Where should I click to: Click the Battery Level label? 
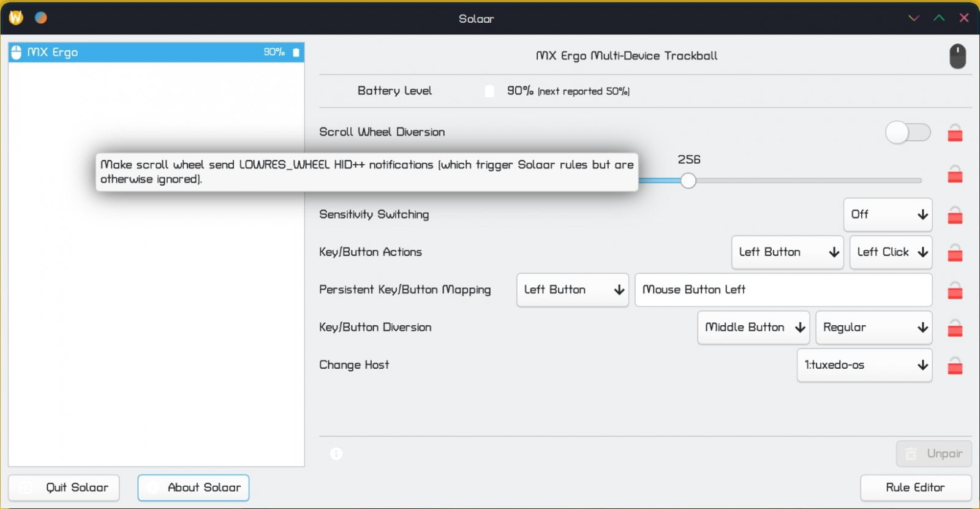pos(395,91)
